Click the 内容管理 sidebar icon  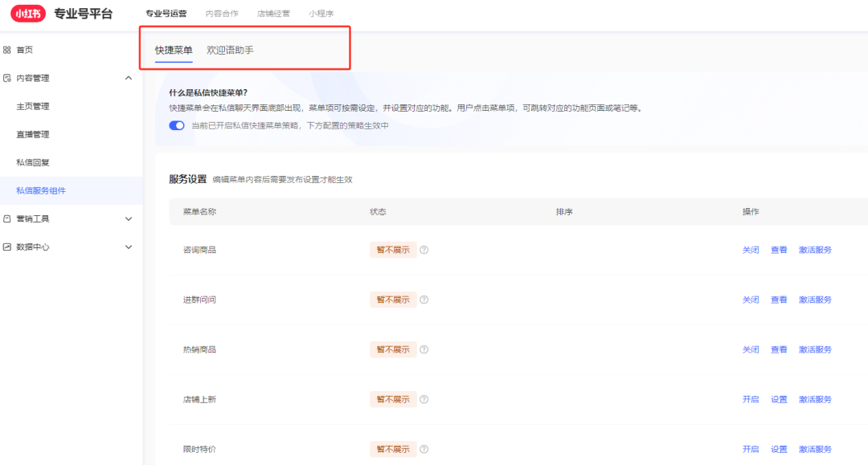pyautogui.click(x=7, y=78)
